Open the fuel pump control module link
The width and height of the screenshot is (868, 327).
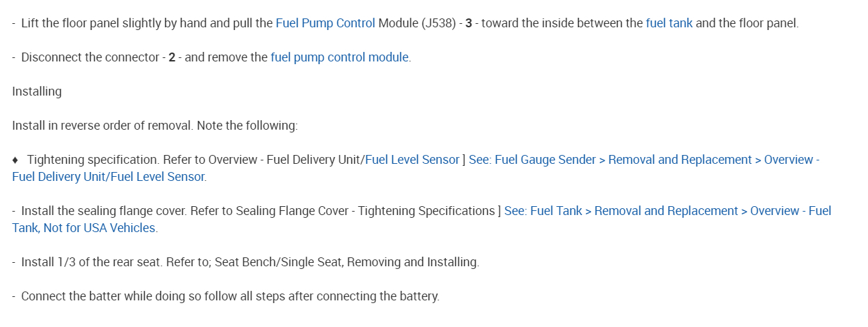coord(339,57)
